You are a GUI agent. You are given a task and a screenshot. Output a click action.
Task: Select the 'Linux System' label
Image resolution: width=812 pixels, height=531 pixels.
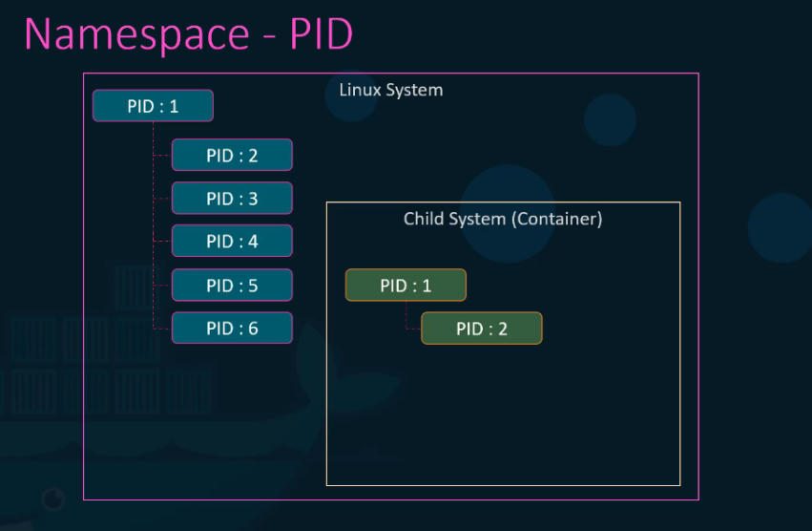coord(391,90)
